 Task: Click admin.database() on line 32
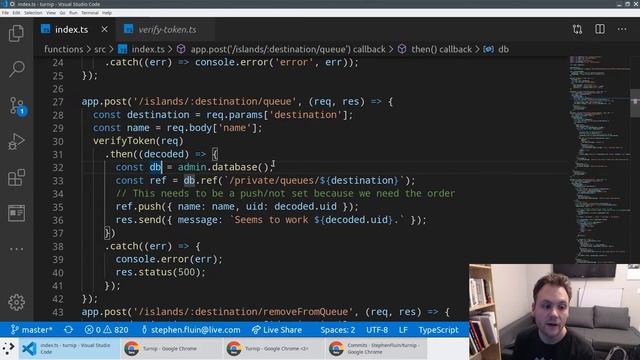223,167
